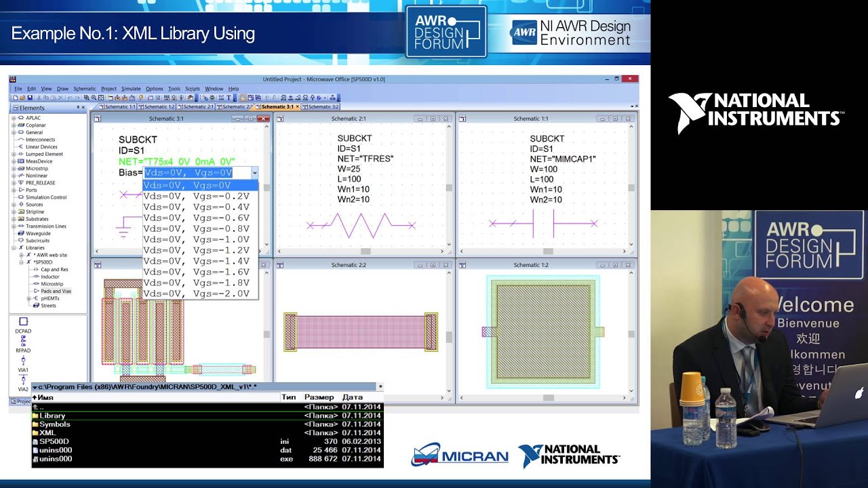Select the Streets library item
868x488 pixels.
[x=48, y=306]
